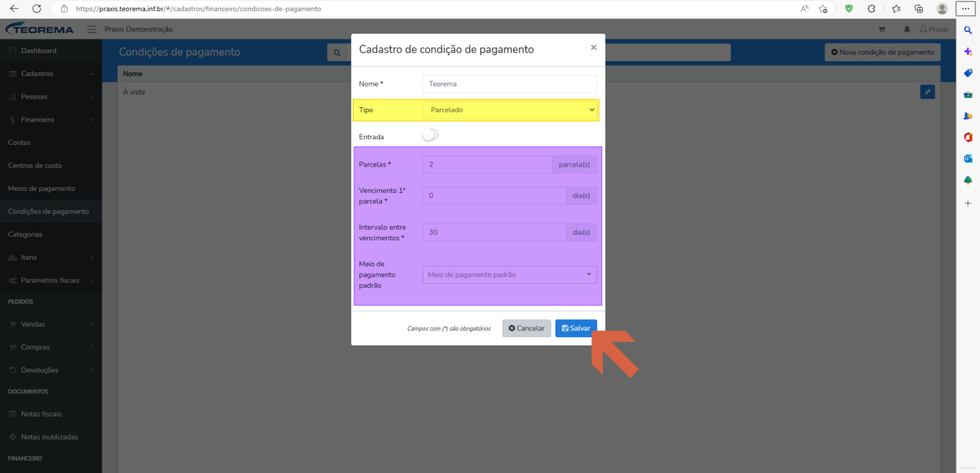The image size is (980, 473).
Task: Open Edge sidebar tree icon
Action: 968,180
